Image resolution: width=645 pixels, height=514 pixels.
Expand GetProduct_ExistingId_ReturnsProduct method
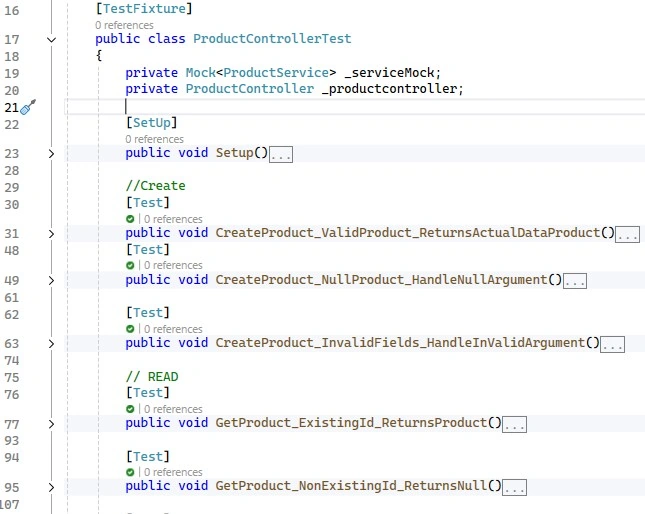51,424
